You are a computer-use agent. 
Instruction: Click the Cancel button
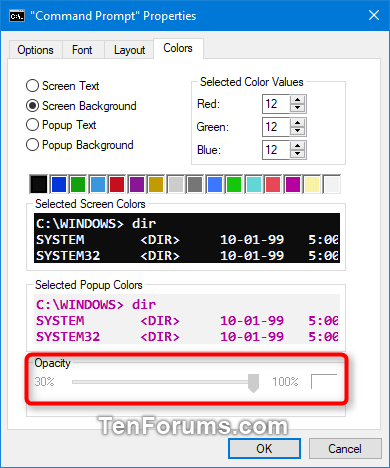[345, 449]
